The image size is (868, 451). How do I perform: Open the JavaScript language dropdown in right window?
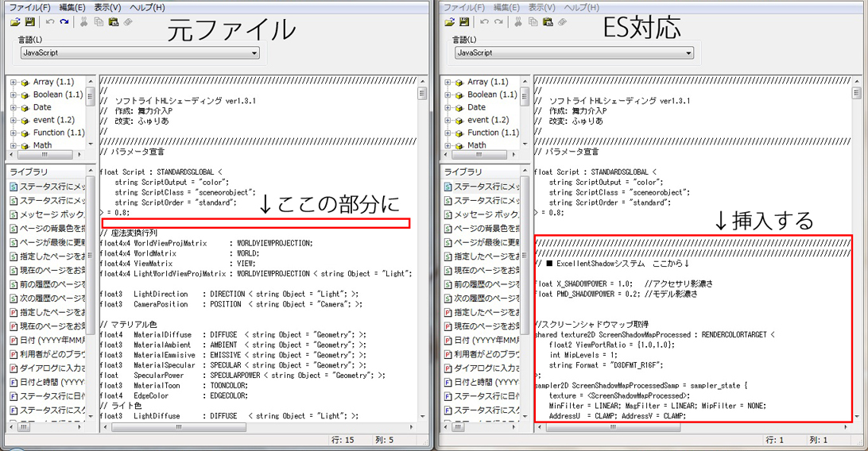click(575, 53)
